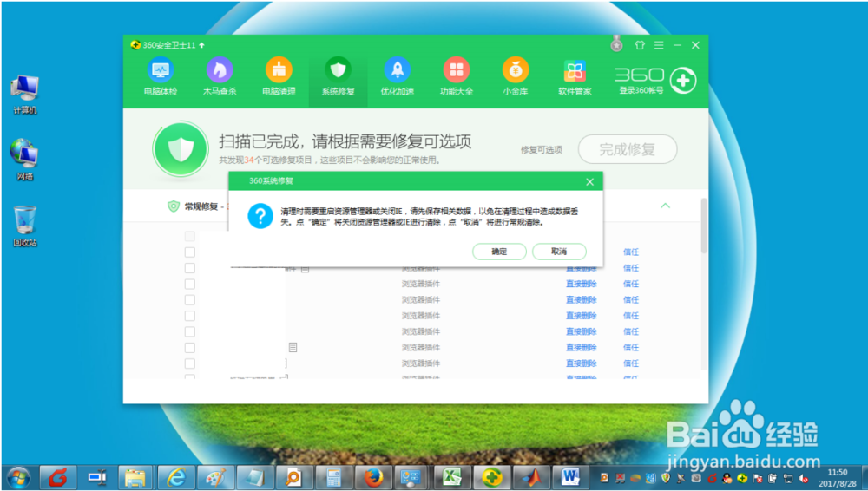The height and width of the screenshot is (491, 868).
Task: Open the calculator taskbar icon
Action: 334,478
